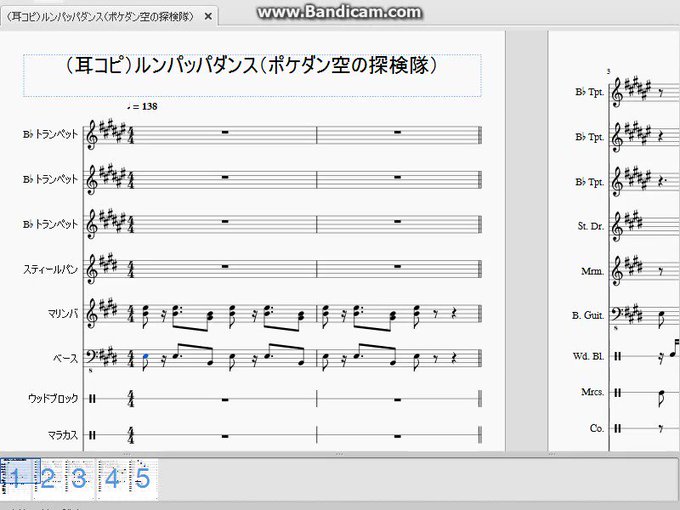680x510 pixels.
Task: Select the key signature on the bass staff
Action: click(108, 356)
